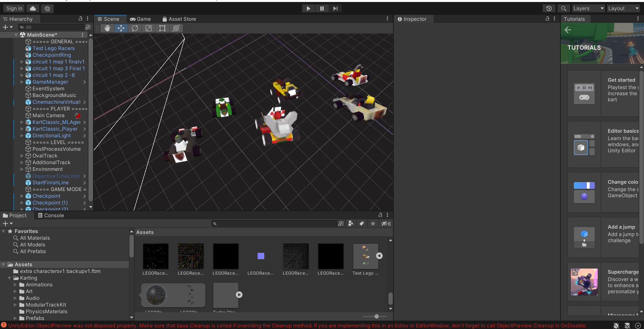
Task: Open the Layers dropdown
Action: (x=588, y=8)
